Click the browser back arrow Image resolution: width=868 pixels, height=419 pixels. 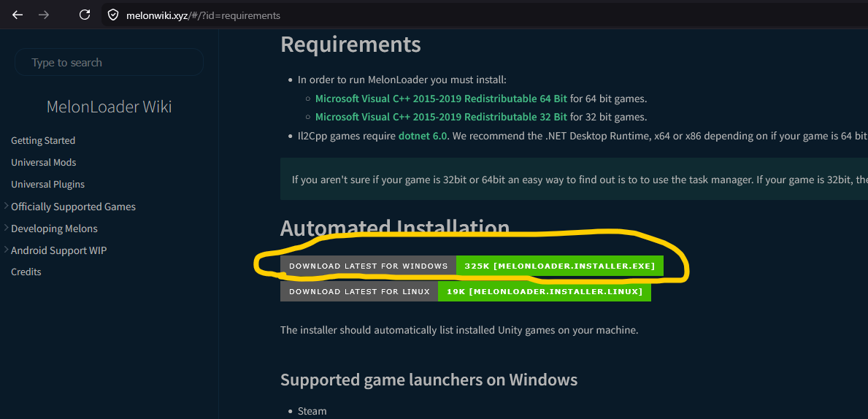pos(18,15)
